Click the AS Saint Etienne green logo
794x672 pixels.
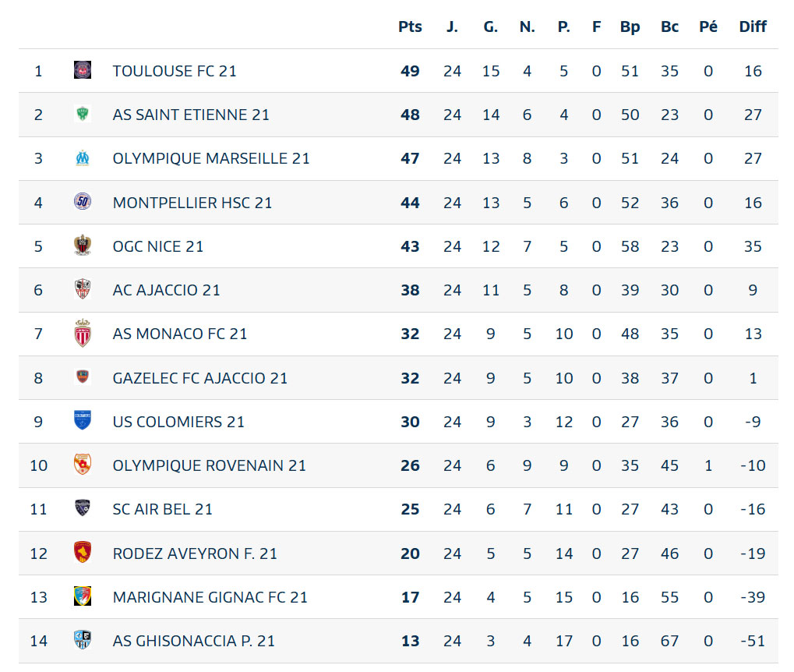(83, 114)
